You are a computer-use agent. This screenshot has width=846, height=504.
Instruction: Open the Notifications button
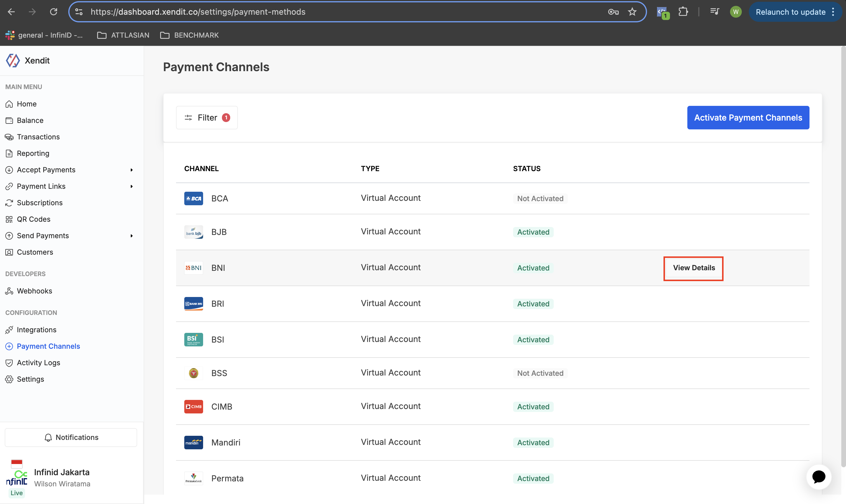tap(71, 438)
